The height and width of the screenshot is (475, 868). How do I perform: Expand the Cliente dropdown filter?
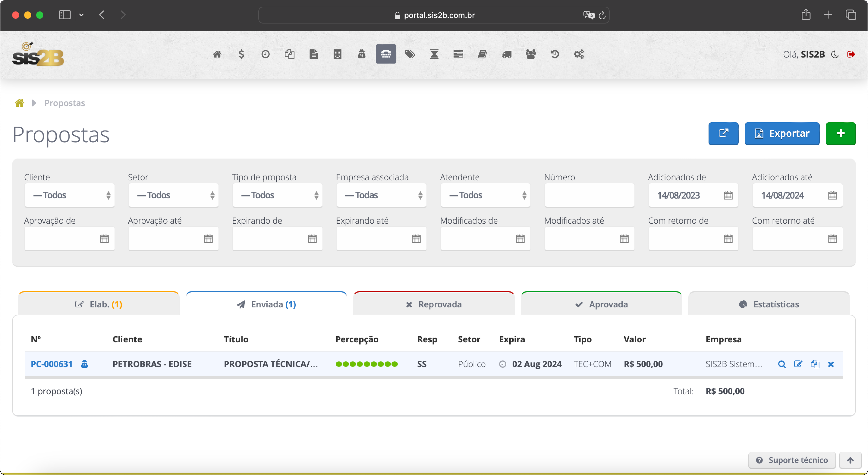tap(69, 195)
